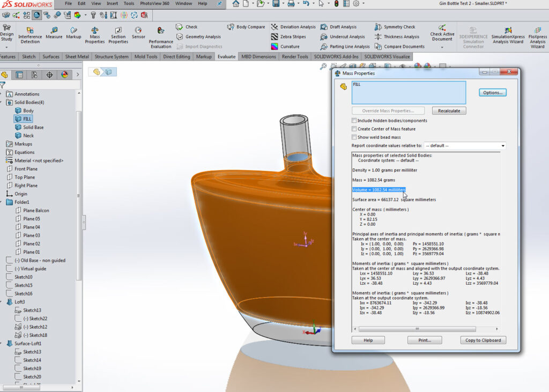Click the Interference Detection tool

[x=30, y=31]
